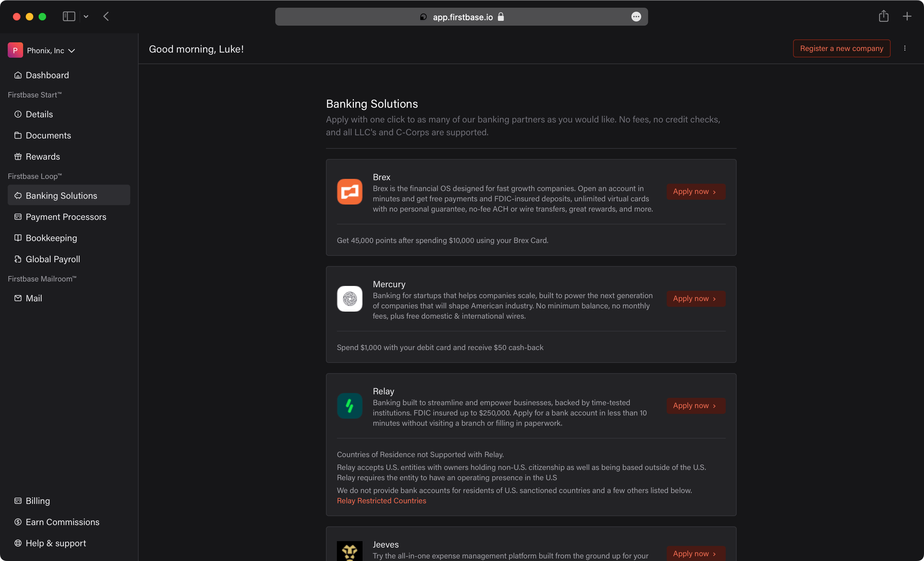Click the Earn Commissions dollar icon
Screen dimensions: 924x561
coord(18,522)
